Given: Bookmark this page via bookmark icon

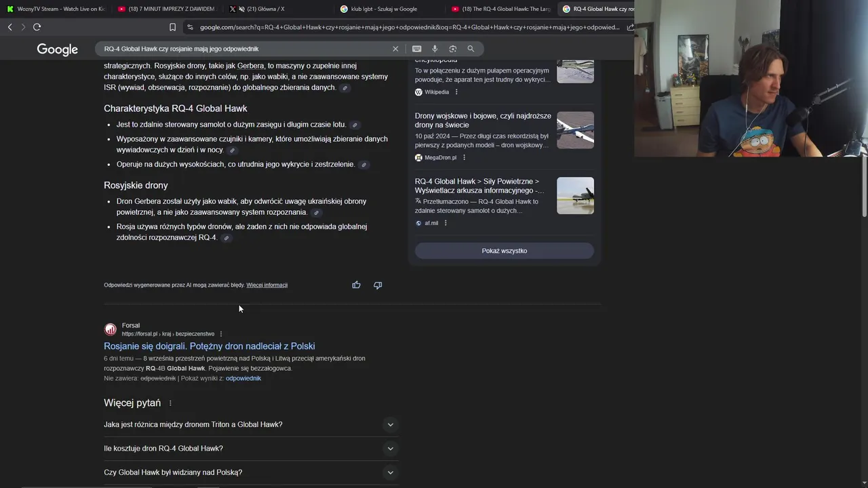Looking at the screenshot, I should coord(172,27).
